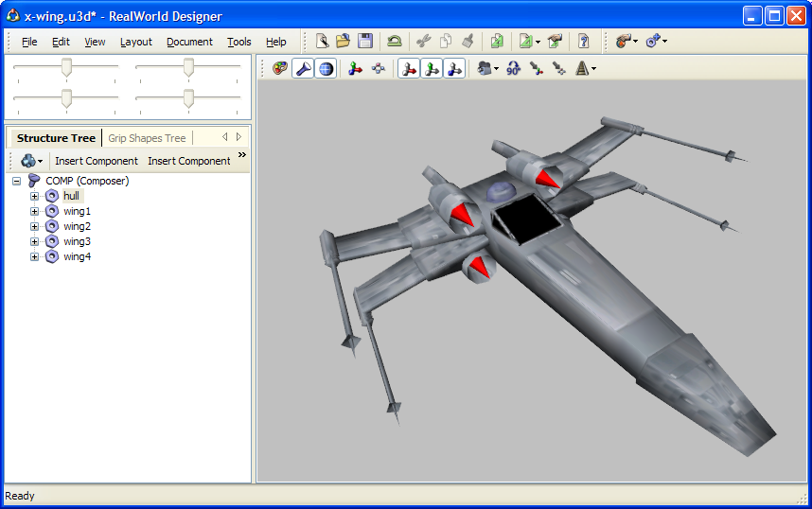Open a file with the folder icon

tap(343, 41)
